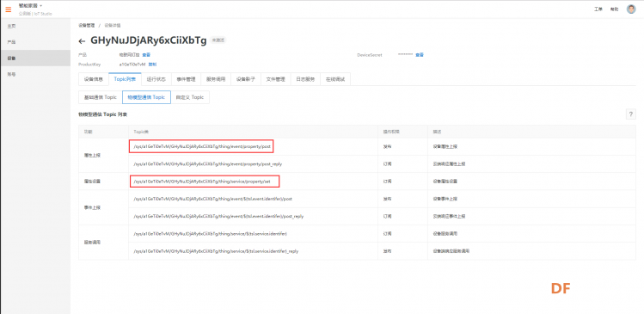The image size is (644, 314).
Task: Go back using the left arrow icon
Action: point(82,41)
